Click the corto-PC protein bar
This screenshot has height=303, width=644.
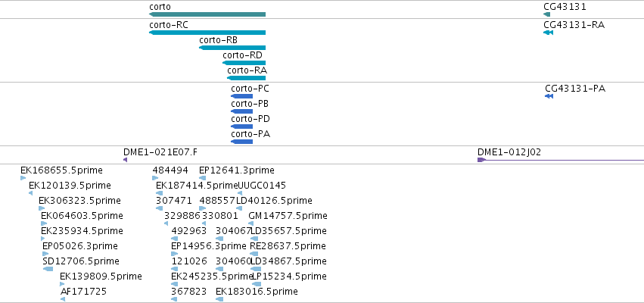(242, 96)
